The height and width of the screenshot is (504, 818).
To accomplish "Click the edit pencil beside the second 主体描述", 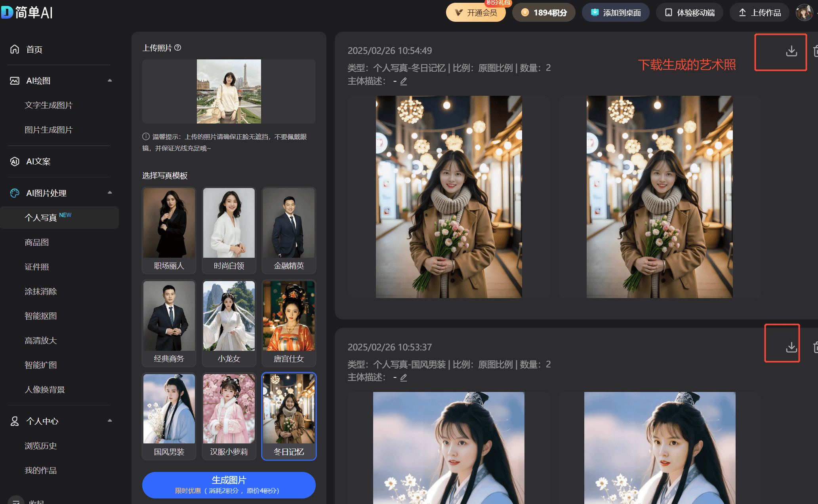I will click(x=404, y=378).
